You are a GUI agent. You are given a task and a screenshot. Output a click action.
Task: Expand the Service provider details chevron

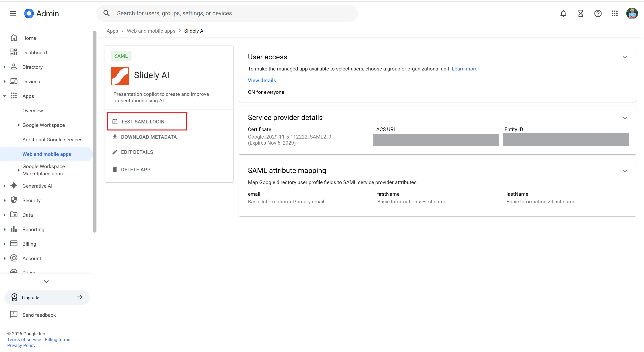click(624, 118)
